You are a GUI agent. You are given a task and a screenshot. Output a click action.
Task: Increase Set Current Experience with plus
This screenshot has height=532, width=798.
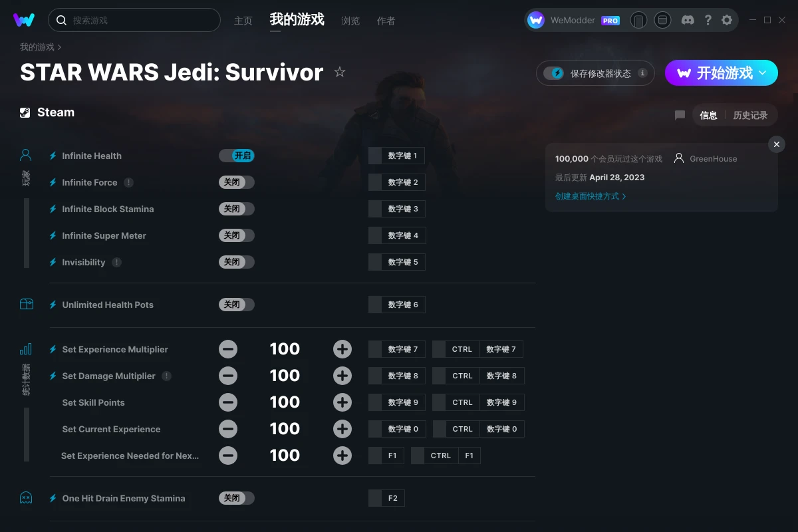pyautogui.click(x=342, y=429)
